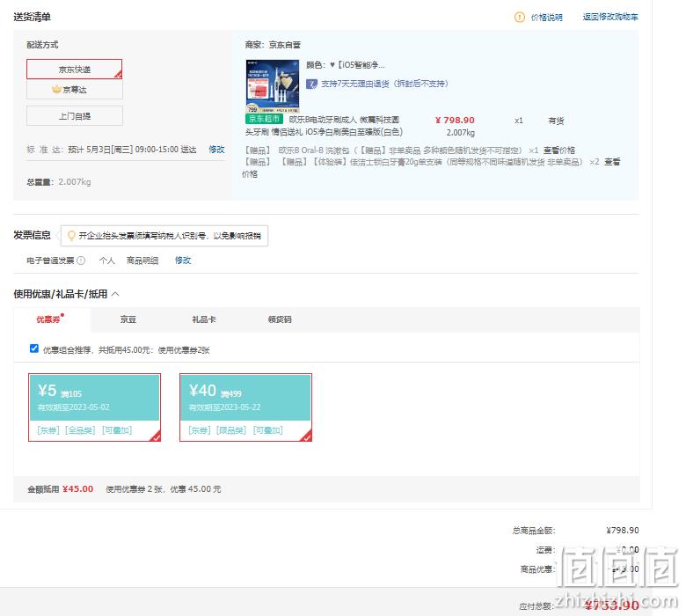Click the 商品明细 invoice content text
Viewport: 686px width, 616px height.
[142, 260]
